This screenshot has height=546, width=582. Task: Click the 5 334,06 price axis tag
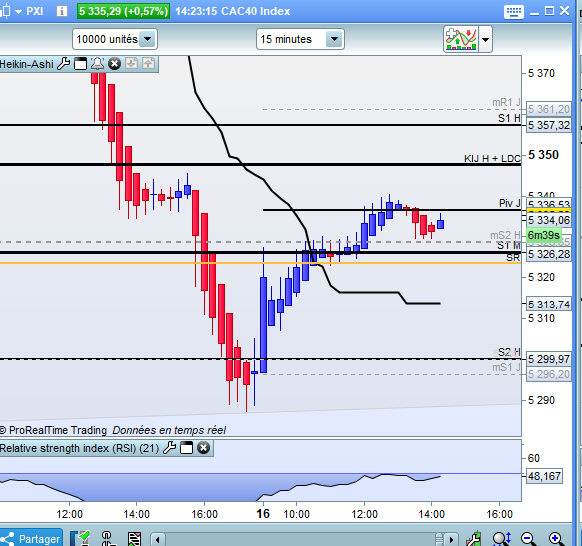(549, 220)
